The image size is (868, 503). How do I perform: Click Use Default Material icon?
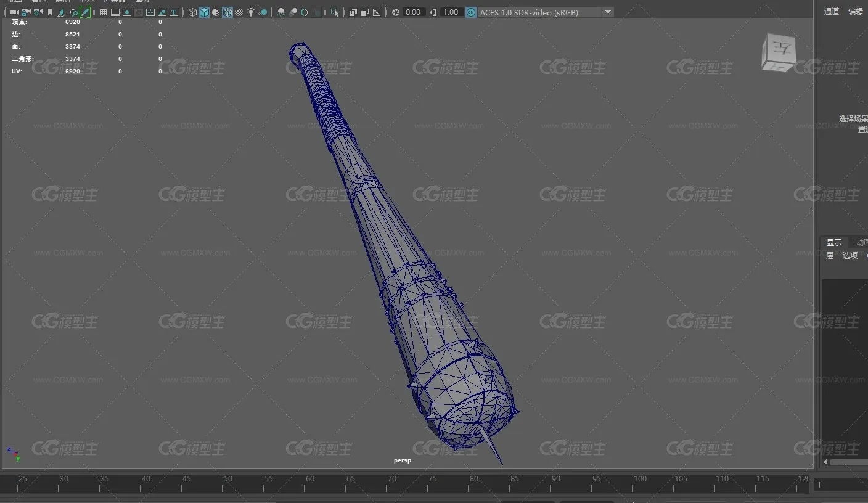click(216, 12)
